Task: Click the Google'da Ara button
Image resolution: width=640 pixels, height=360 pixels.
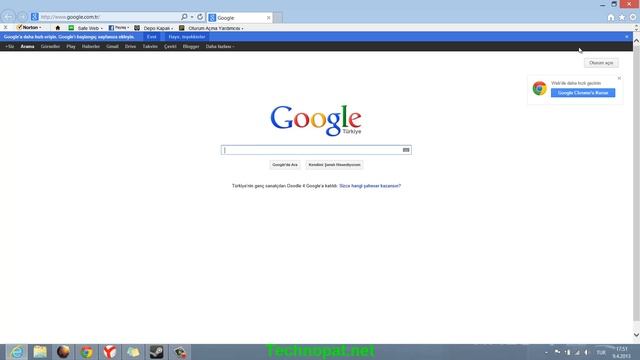Action: [285, 165]
